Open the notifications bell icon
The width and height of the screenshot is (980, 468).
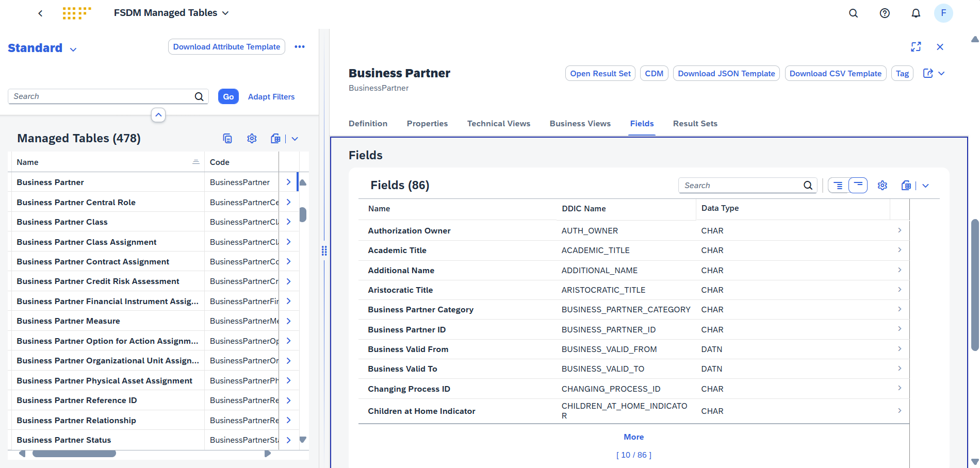click(916, 13)
